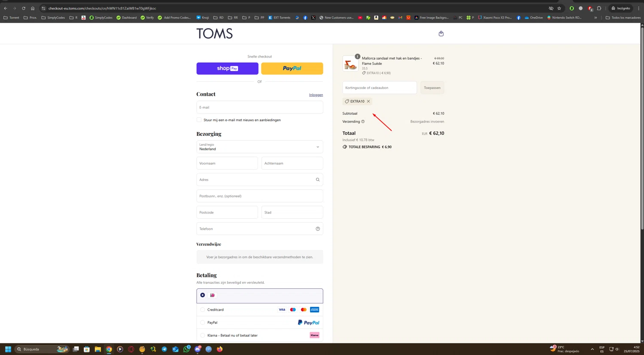Open the Dashboard bookmark
Image resolution: width=644 pixels, height=355 pixels.
pyautogui.click(x=127, y=18)
